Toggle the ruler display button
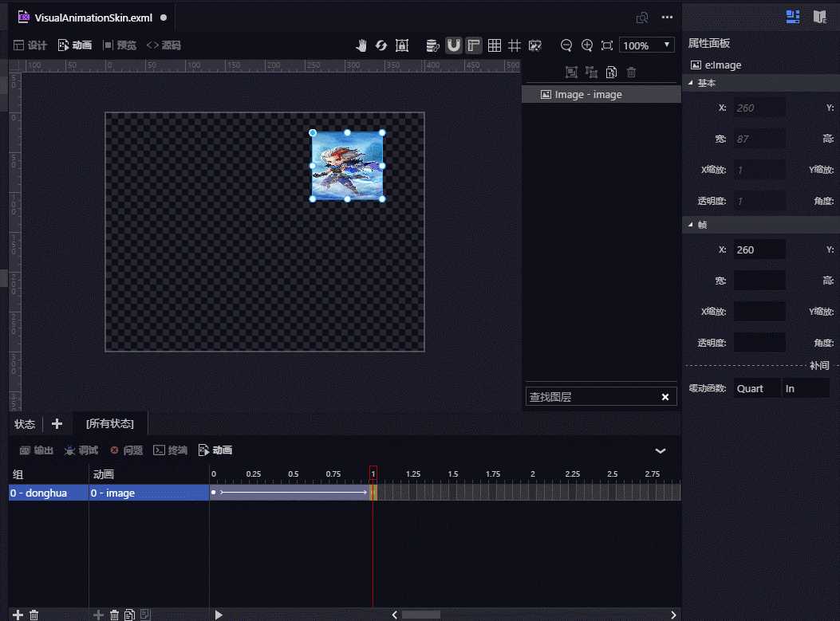Viewport: 840px width, 621px height. (474, 45)
